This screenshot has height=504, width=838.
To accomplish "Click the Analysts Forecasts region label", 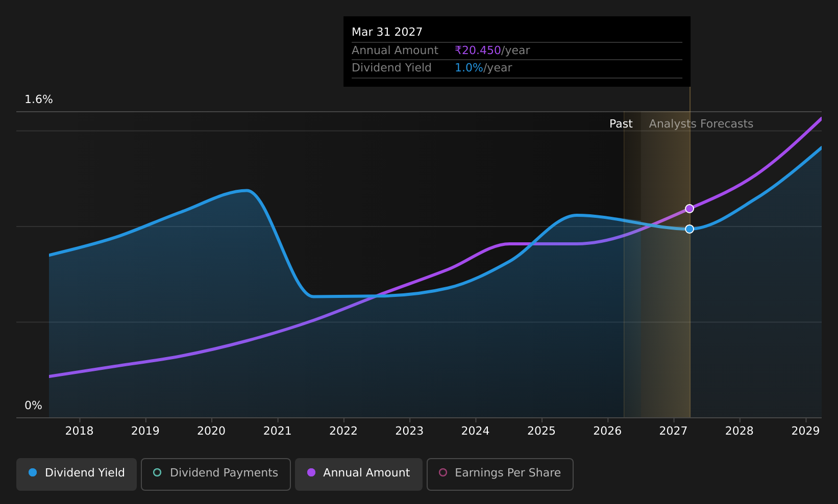I will tap(701, 124).
